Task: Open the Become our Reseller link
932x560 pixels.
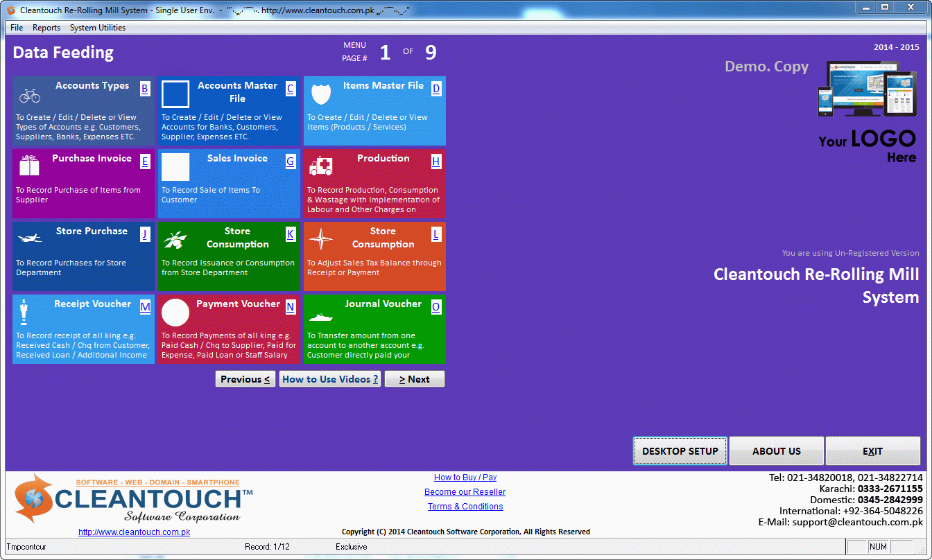Action: 465,492
